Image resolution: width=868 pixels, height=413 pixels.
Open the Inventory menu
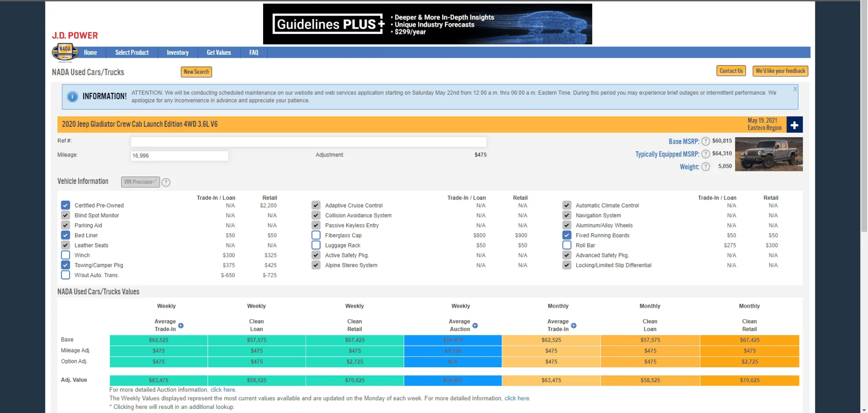pos(178,53)
